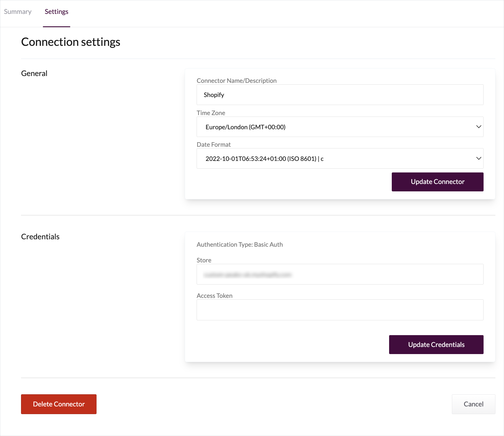Focus the Store input field
This screenshot has width=504, height=436.
[340, 274]
